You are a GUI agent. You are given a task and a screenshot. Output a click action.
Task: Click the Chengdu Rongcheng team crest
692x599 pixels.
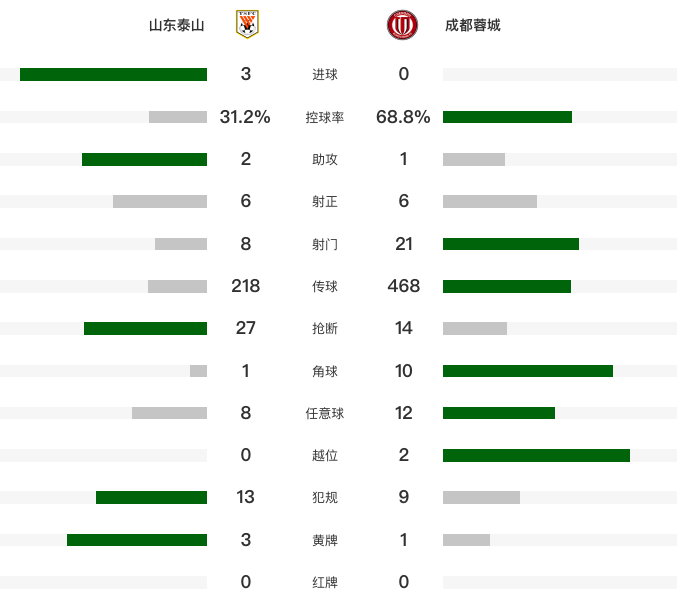pos(402,25)
